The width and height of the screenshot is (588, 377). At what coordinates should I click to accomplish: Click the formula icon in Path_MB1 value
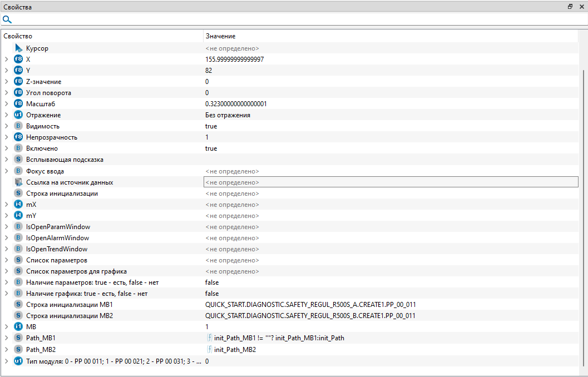click(x=209, y=338)
